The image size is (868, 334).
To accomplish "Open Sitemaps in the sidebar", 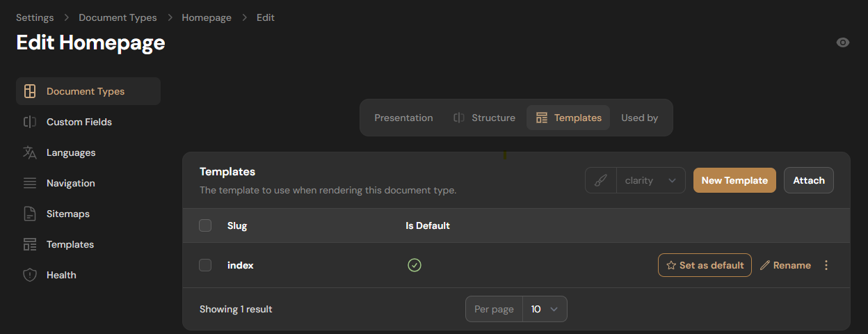I will click(88, 214).
